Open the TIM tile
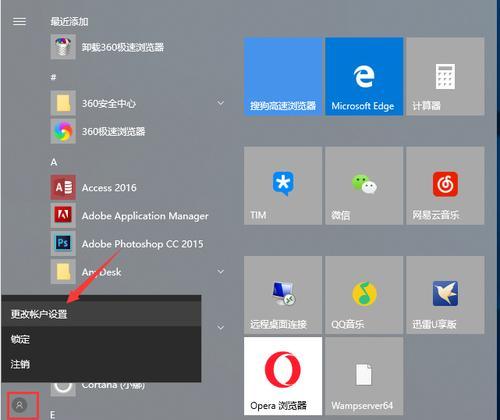This screenshot has width=500, height=420. point(283,186)
